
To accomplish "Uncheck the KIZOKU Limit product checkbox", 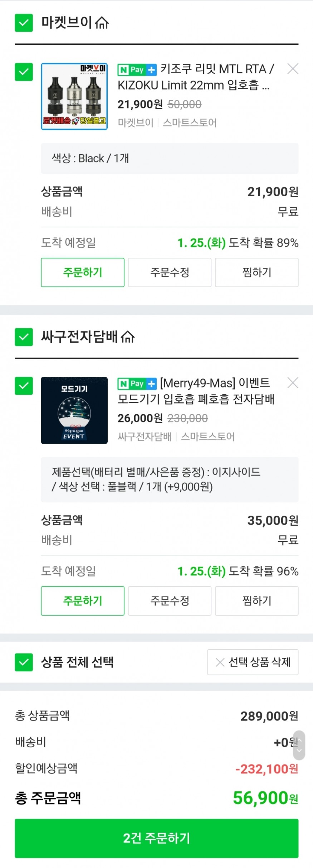I will pos(24,72).
